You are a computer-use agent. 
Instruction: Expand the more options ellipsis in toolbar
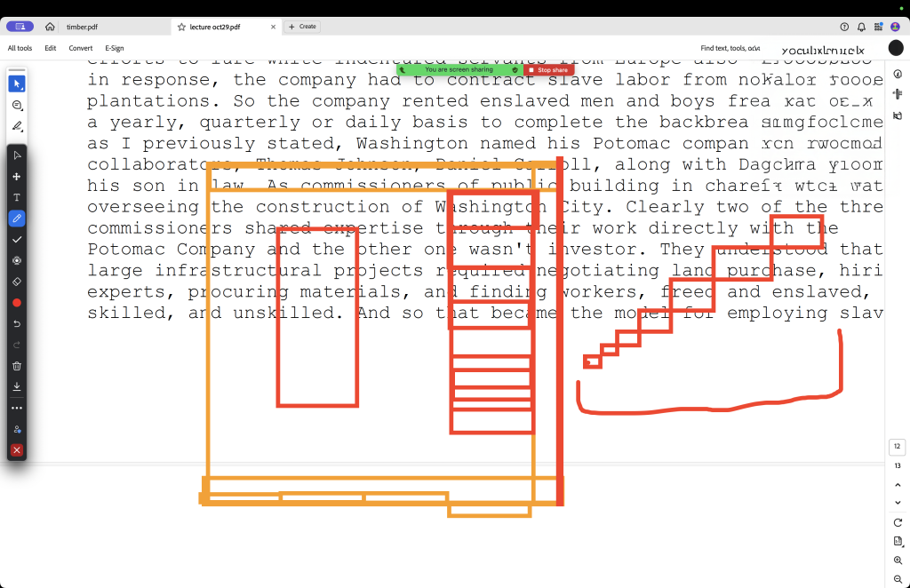pyautogui.click(x=17, y=408)
